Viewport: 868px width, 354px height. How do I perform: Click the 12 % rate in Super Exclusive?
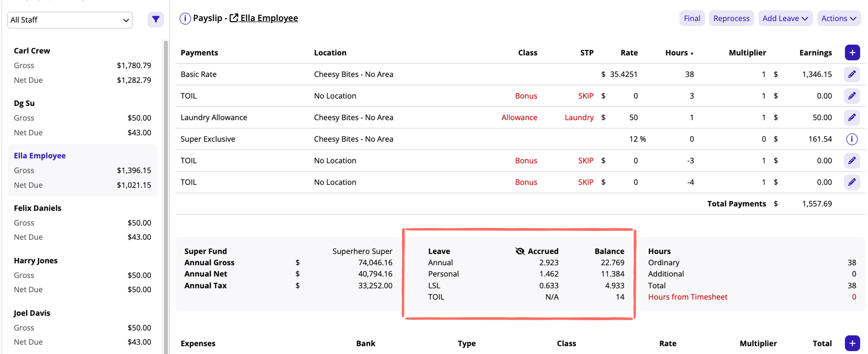pos(637,139)
